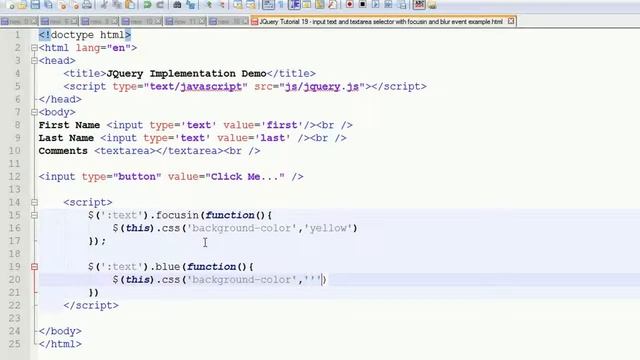Click the Redo arrow icon
This screenshot has width=640, height=360.
click(x=160, y=5)
